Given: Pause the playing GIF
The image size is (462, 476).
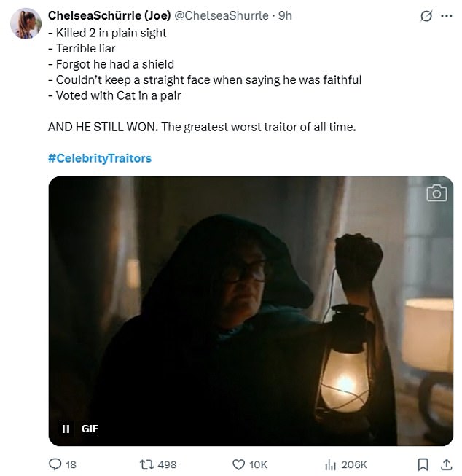Looking at the screenshot, I should pos(64,429).
